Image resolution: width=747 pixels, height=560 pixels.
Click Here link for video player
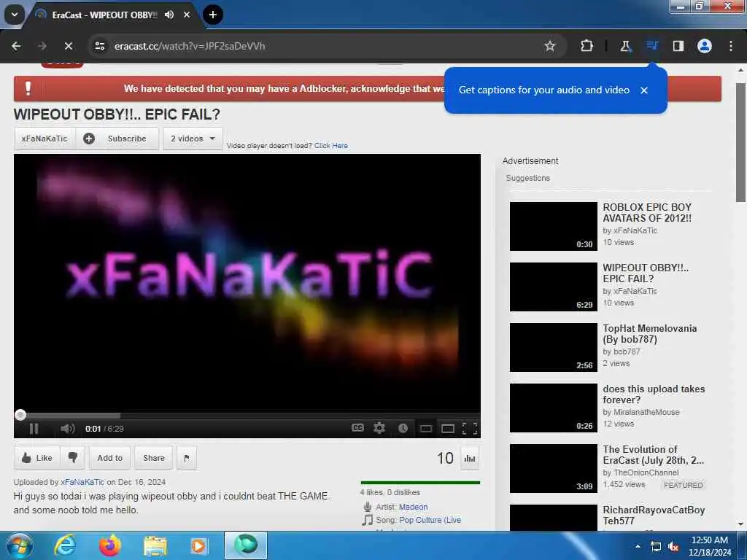pyautogui.click(x=331, y=146)
